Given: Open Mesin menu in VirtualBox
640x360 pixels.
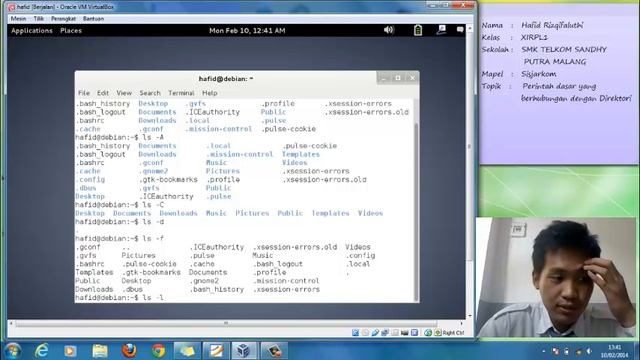Looking at the screenshot, I should (18, 18).
